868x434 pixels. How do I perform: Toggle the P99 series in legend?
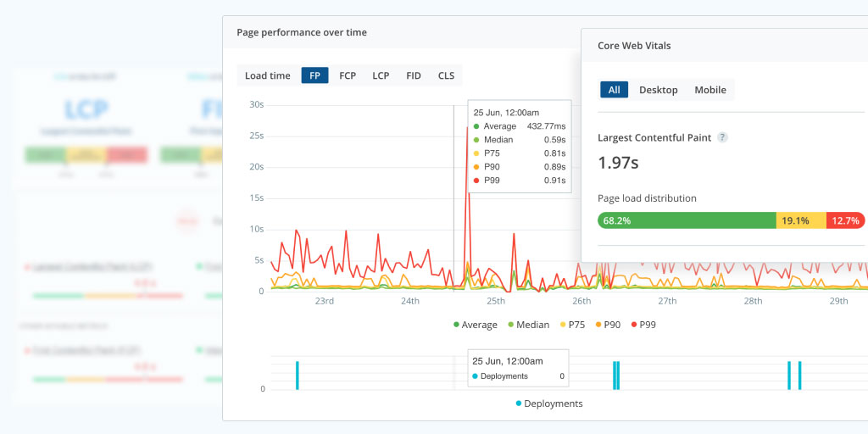[643, 325]
